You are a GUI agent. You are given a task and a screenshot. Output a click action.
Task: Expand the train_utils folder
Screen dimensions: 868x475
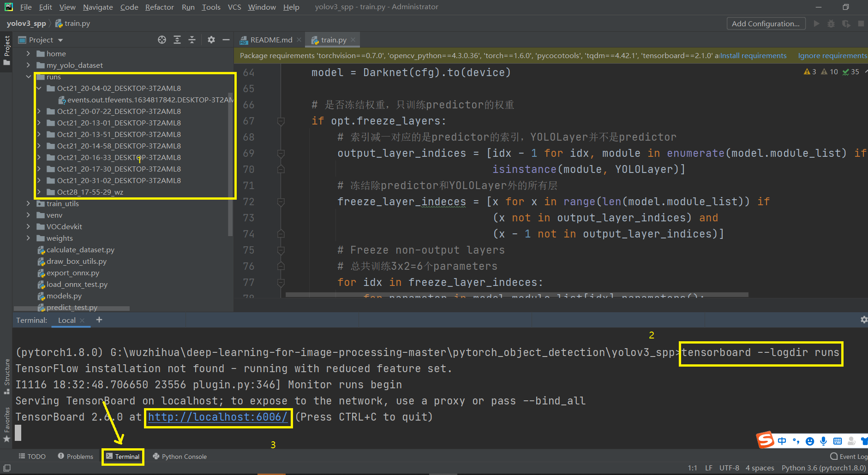click(28, 203)
